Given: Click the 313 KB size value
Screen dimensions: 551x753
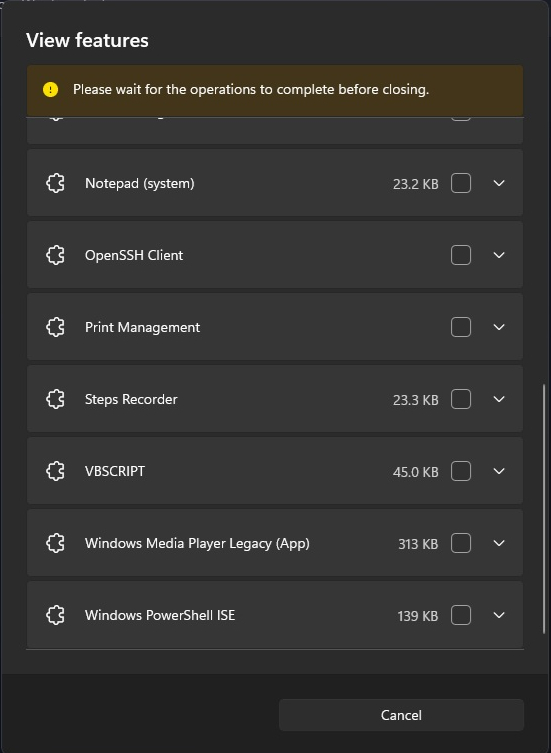Looking at the screenshot, I should click(x=418, y=544).
